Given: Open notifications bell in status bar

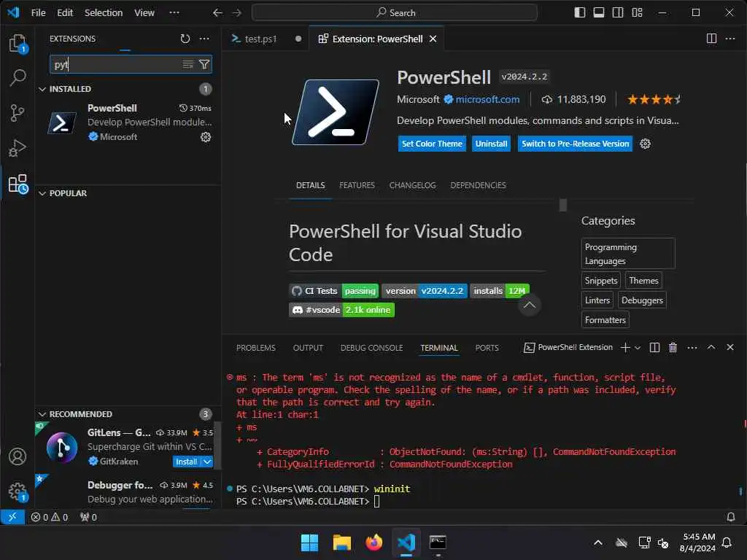Looking at the screenshot, I should (731, 517).
